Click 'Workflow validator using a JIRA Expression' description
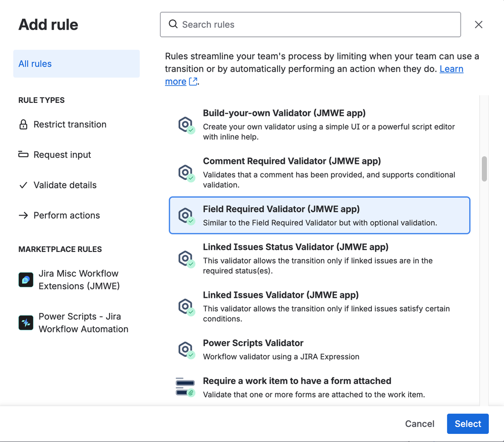504x442 pixels. (281, 357)
